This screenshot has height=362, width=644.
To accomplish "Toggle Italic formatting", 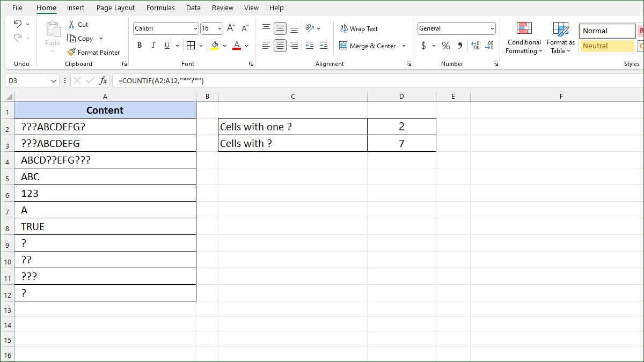I will (x=153, y=46).
